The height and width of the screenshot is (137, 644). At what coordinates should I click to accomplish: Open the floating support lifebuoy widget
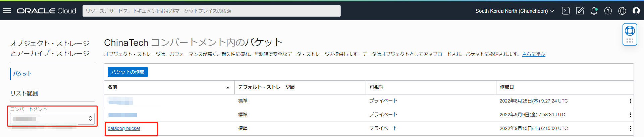pos(630,31)
